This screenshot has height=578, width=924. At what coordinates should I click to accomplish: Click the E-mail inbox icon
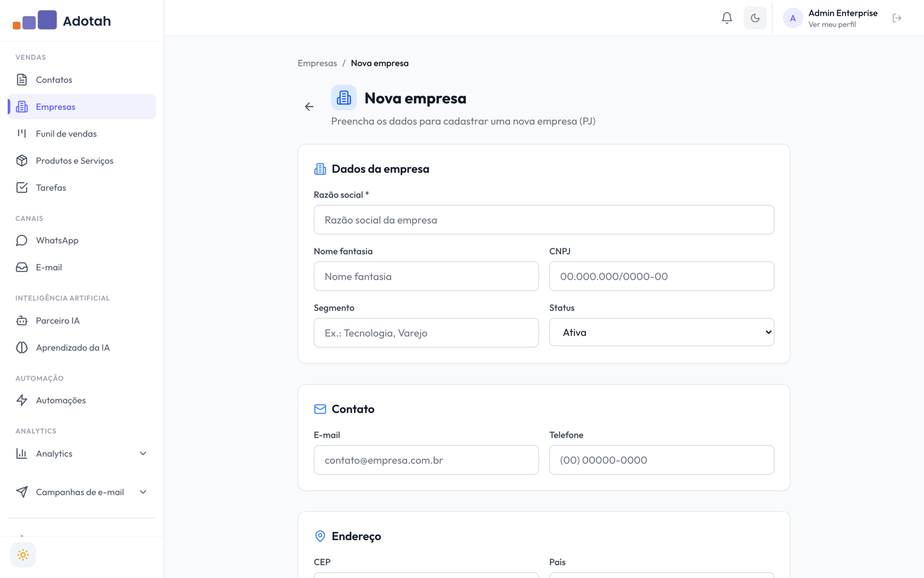click(22, 267)
